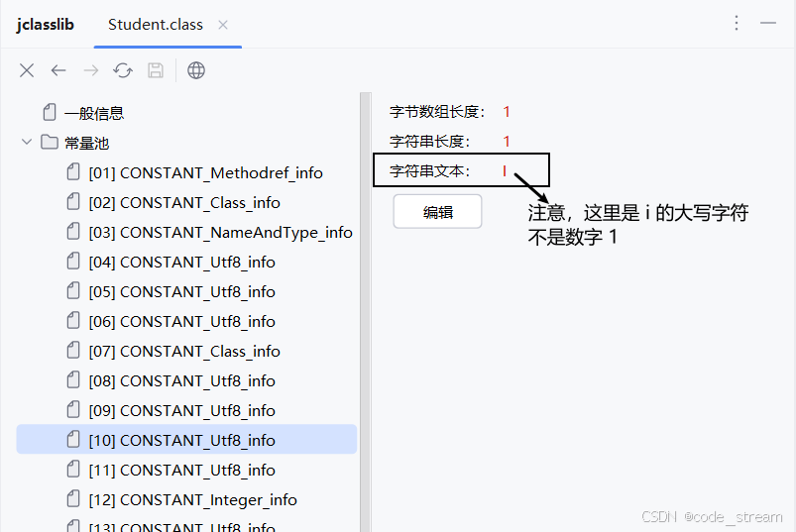Open [06] CONSTANT_Utf8_info entry

click(x=181, y=322)
